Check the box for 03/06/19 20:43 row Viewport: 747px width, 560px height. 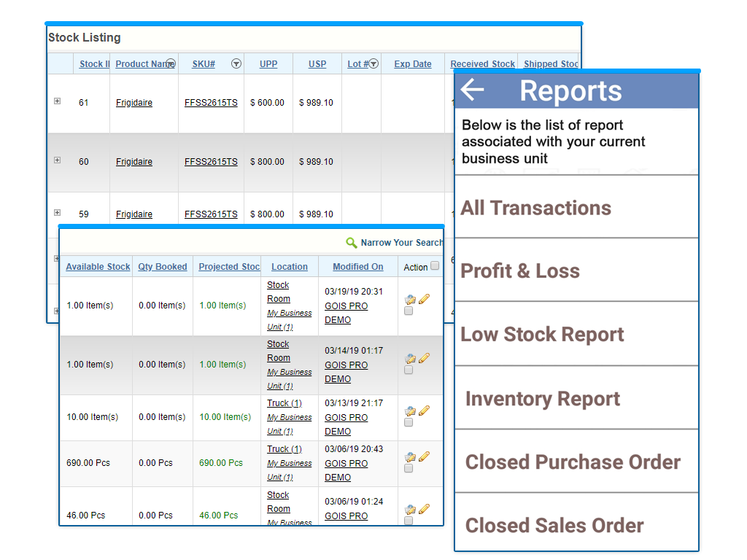click(x=409, y=469)
